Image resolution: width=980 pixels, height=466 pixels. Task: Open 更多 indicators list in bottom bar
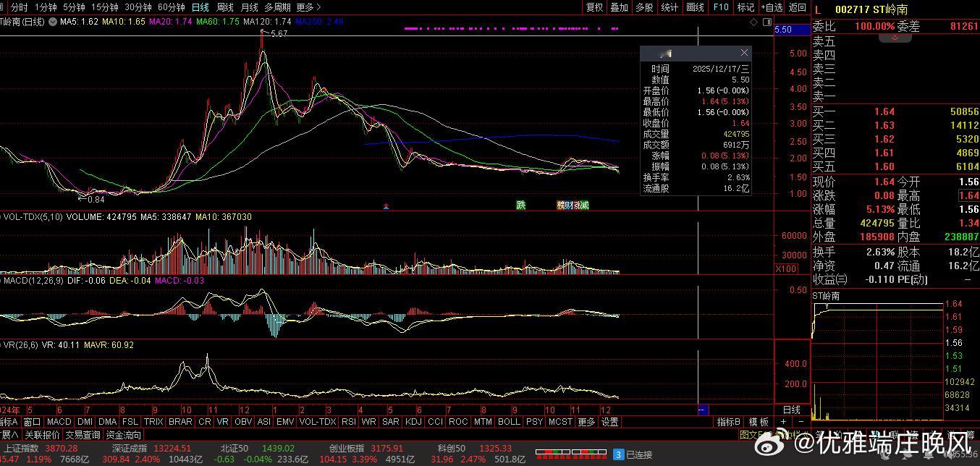586,422
